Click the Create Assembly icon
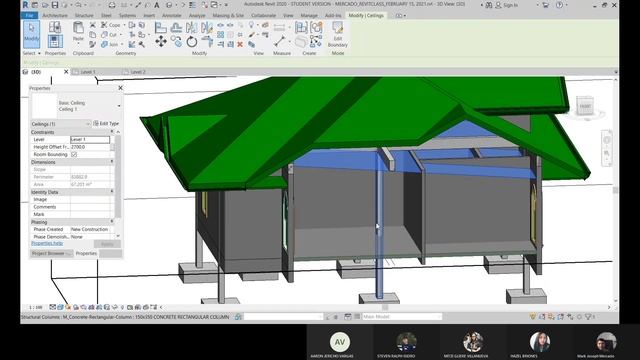 (x=301, y=27)
